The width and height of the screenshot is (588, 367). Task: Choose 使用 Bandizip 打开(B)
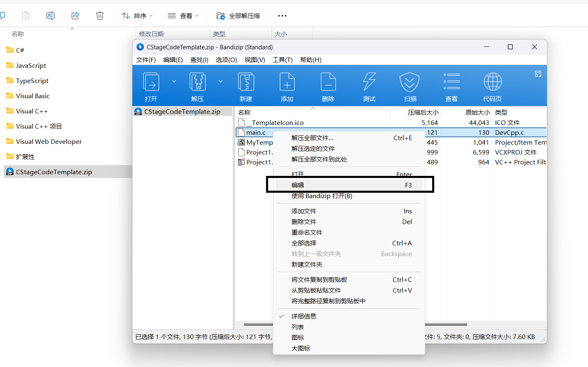pyautogui.click(x=349, y=196)
